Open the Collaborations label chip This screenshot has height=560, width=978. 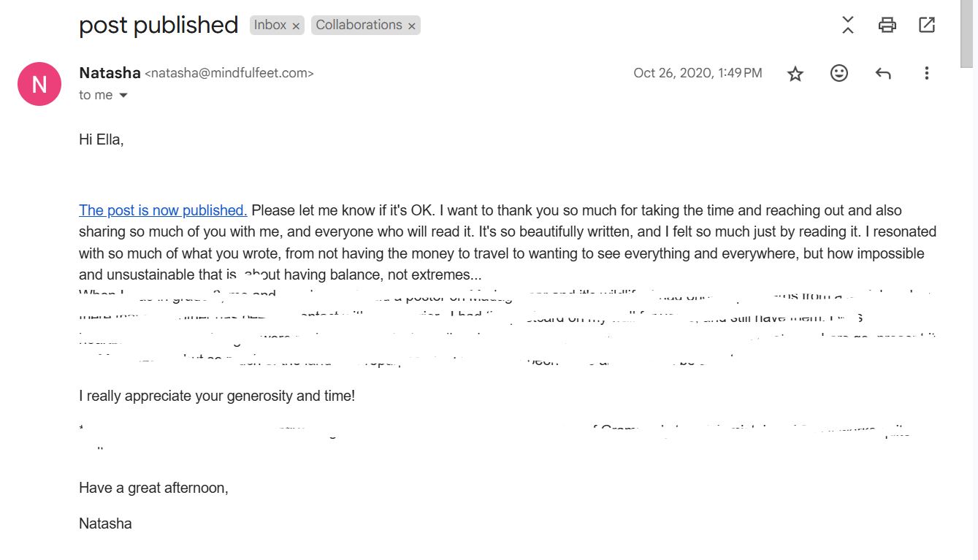(359, 25)
